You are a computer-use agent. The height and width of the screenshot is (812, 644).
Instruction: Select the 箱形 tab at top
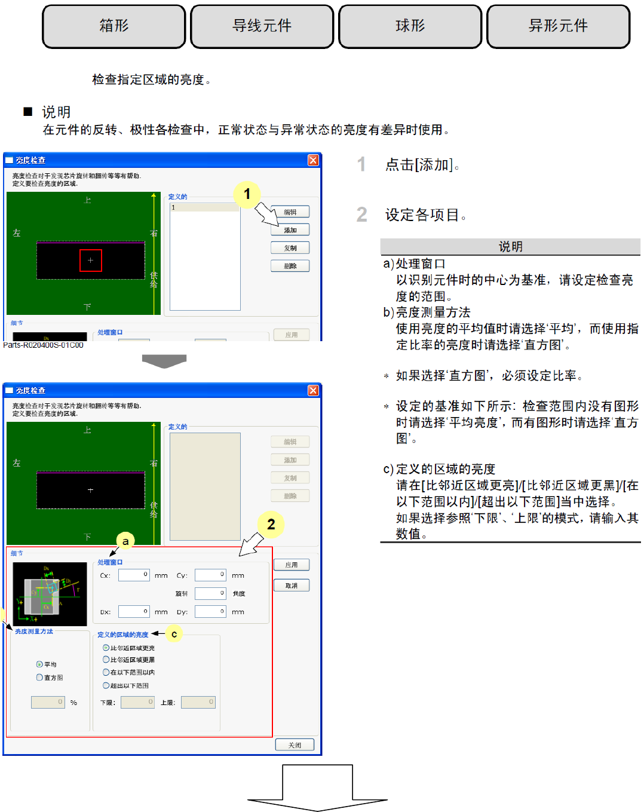click(114, 26)
